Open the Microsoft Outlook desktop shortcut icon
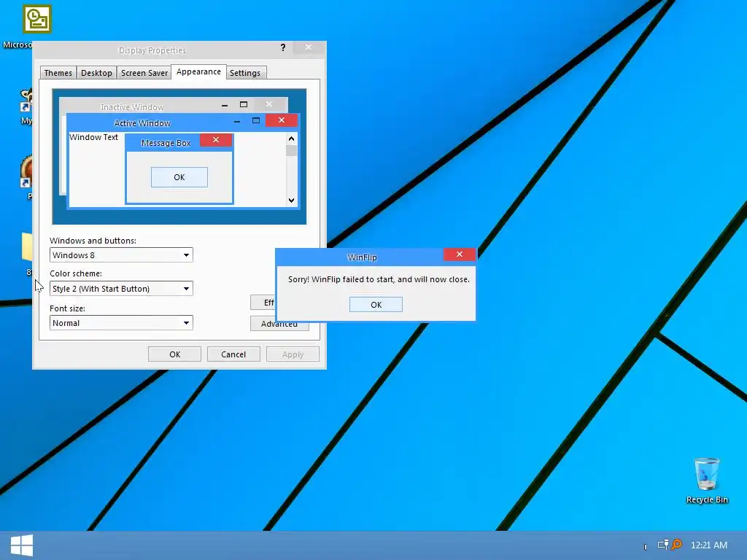The width and height of the screenshot is (747, 560). point(36,19)
